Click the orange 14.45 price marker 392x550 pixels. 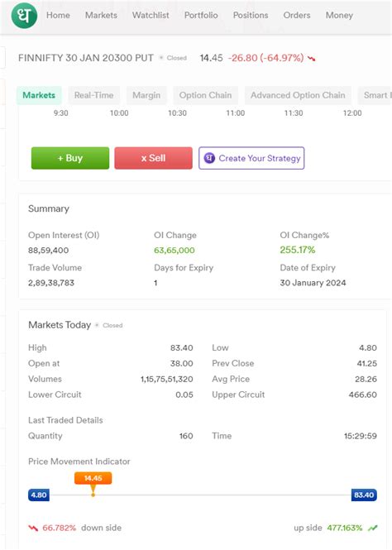click(x=93, y=478)
